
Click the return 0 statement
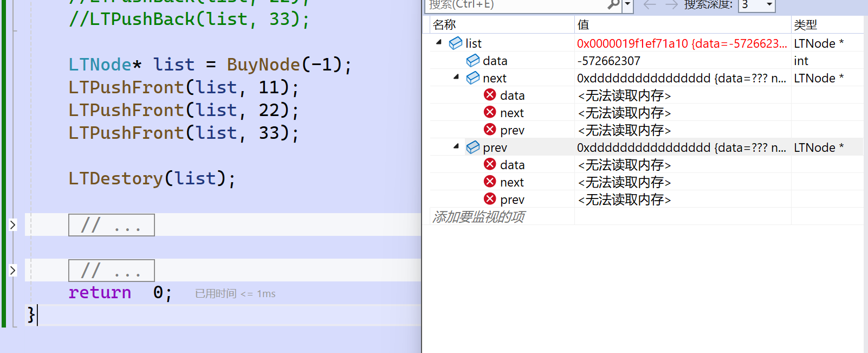tap(120, 293)
